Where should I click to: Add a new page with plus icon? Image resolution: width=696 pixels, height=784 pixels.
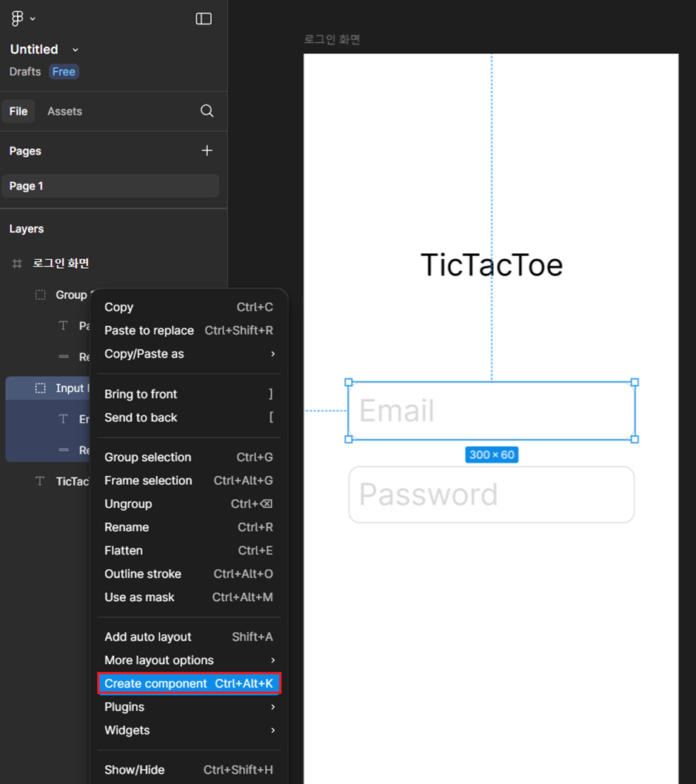pyautogui.click(x=207, y=150)
